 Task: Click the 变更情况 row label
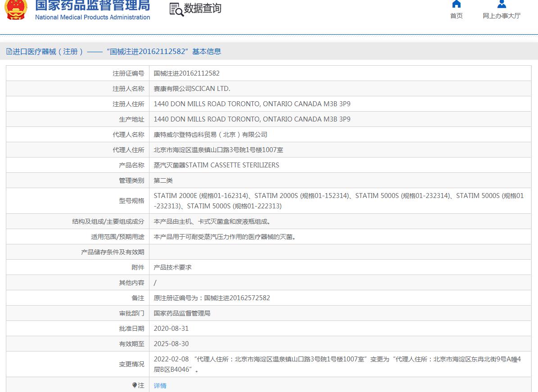(131, 364)
